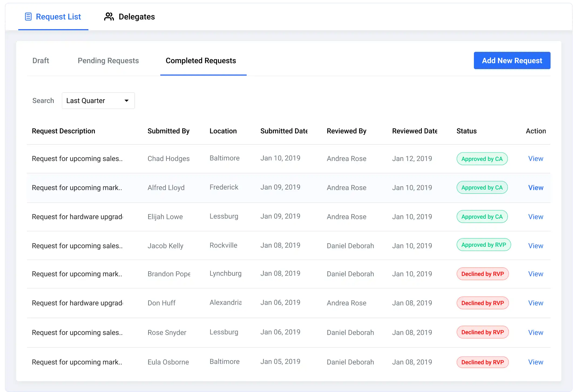View Don Huff's request
Viewport: 577px width, 392px height.
(x=536, y=303)
